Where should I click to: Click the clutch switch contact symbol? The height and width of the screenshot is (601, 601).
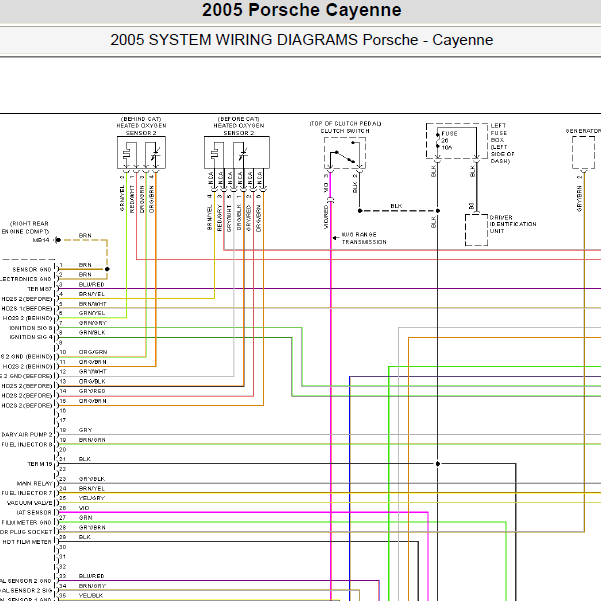coord(345,152)
